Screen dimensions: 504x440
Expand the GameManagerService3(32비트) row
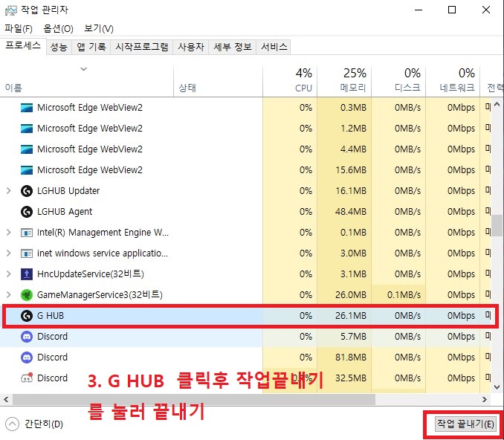pyautogui.click(x=9, y=295)
